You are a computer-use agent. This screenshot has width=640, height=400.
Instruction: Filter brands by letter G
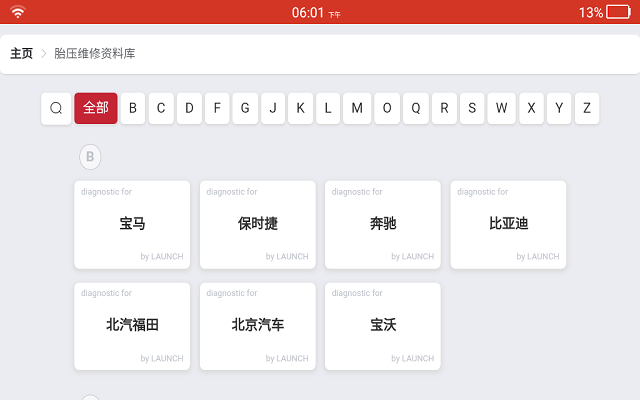pyautogui.click(x=245, y=108)
